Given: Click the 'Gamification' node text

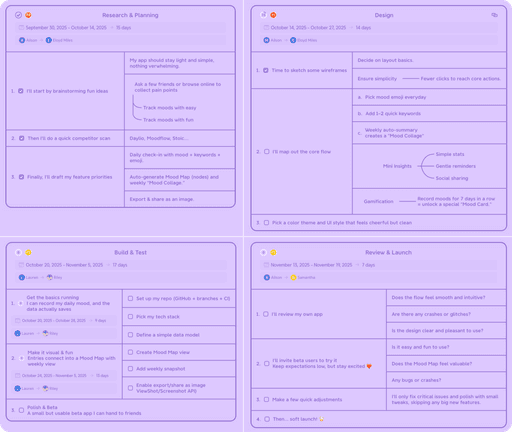Looking at the screenshot, I should point(378,201).
